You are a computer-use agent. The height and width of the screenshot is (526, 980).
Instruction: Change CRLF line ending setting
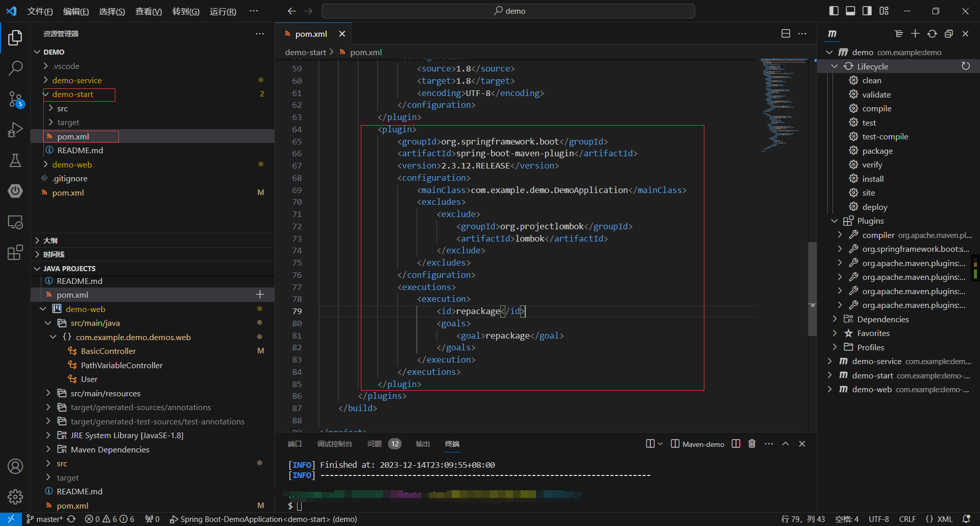[907, 519]
